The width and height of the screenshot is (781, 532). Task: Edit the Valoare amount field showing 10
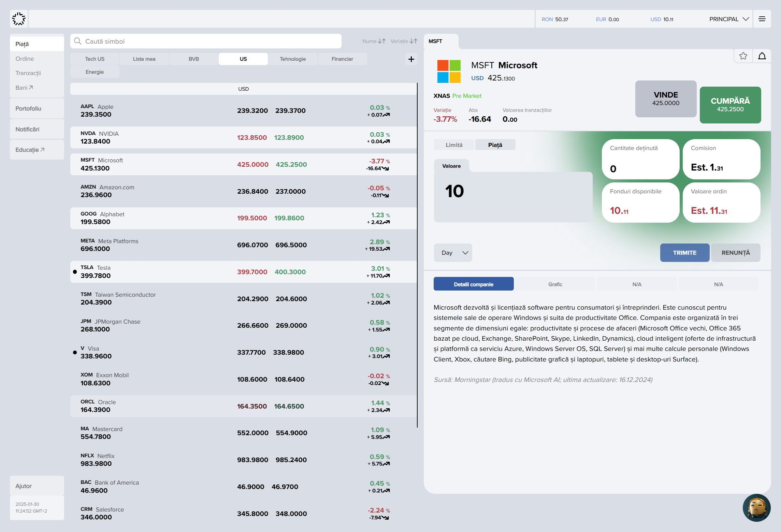[513, 197]
